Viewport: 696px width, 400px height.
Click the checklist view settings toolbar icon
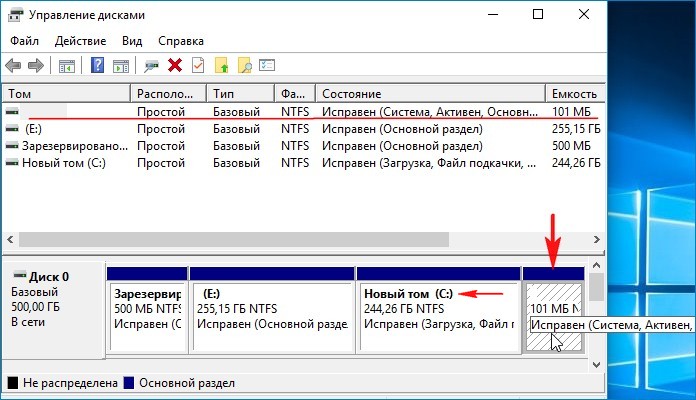(x=267, y=65)
